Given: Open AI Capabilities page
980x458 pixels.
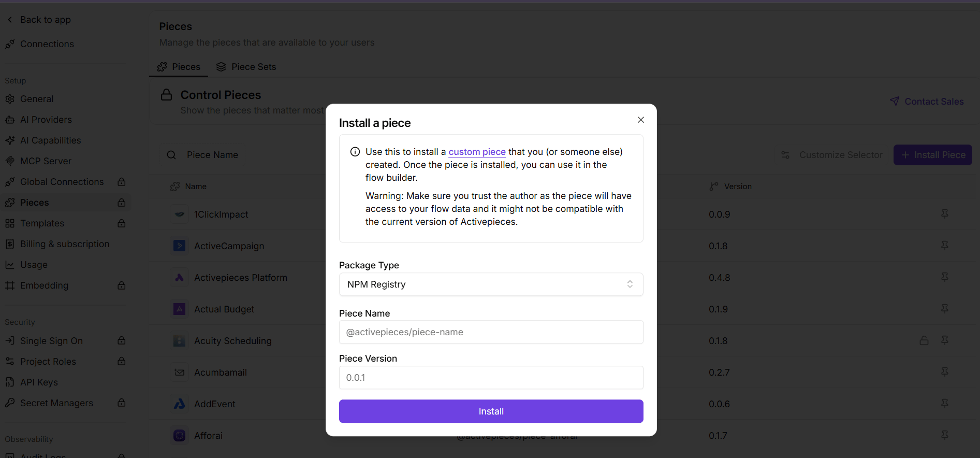Looking at the screenshot, I should coord(43,140).
